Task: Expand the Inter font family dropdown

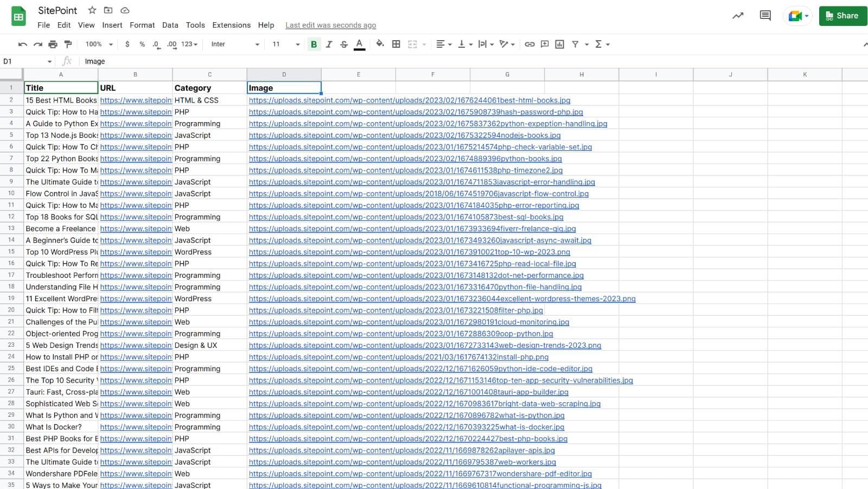Action: (x=235, y=44)
